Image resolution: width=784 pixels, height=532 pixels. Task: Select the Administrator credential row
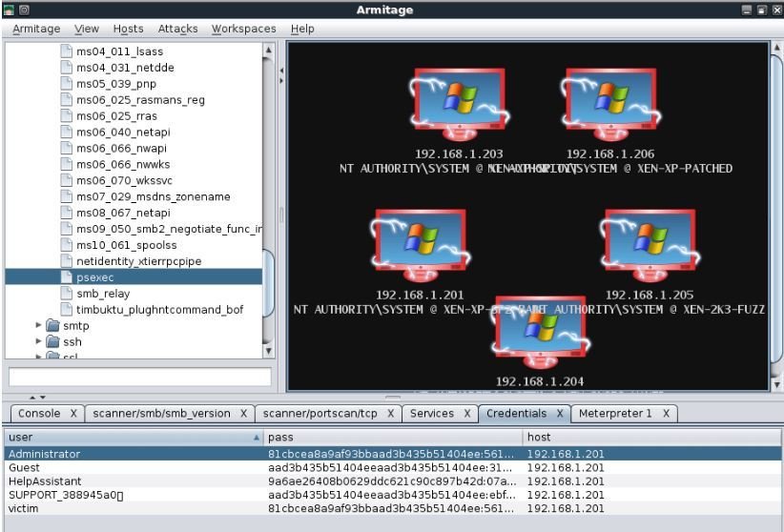393,454
